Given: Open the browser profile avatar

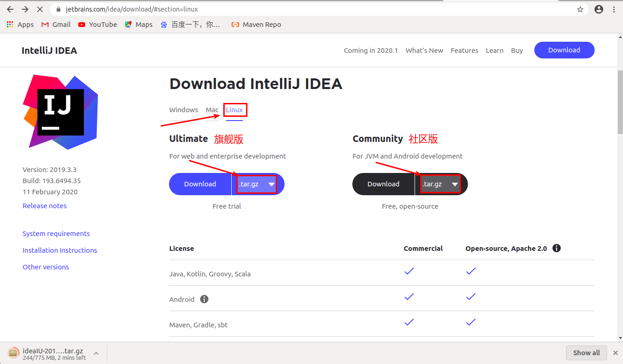Looking at the screenshot, I should (x=598, y=9).
